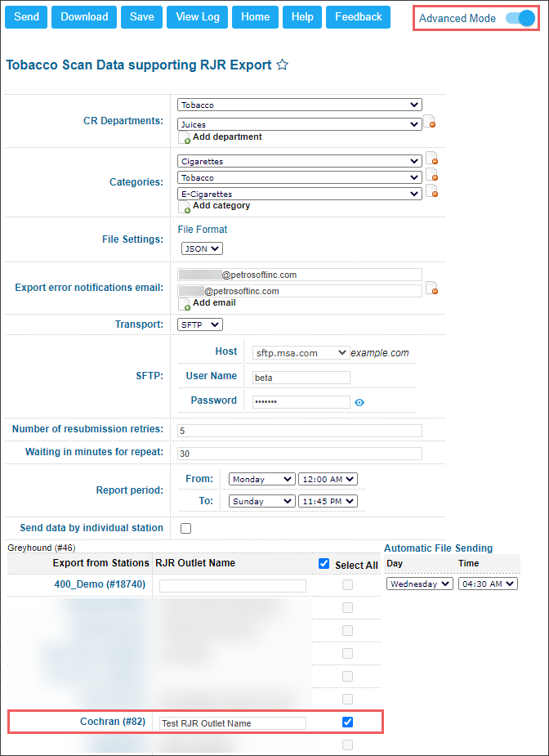Click the Add email label

click(215, 302)
